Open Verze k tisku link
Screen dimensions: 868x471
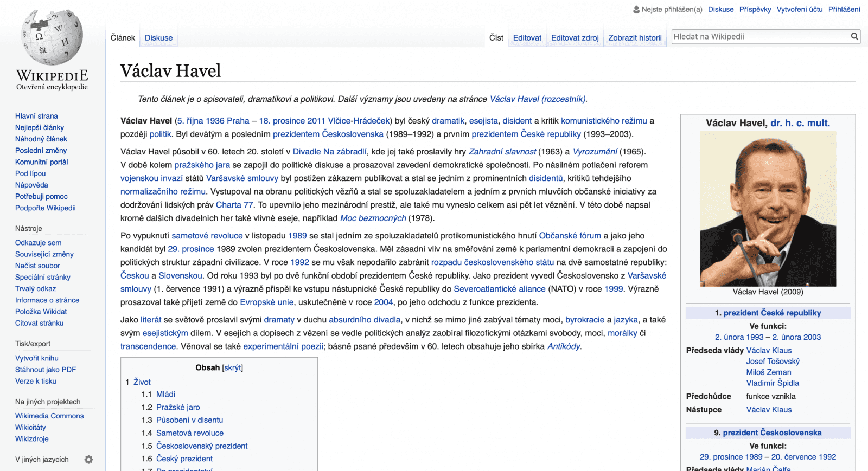pos(36,381)
